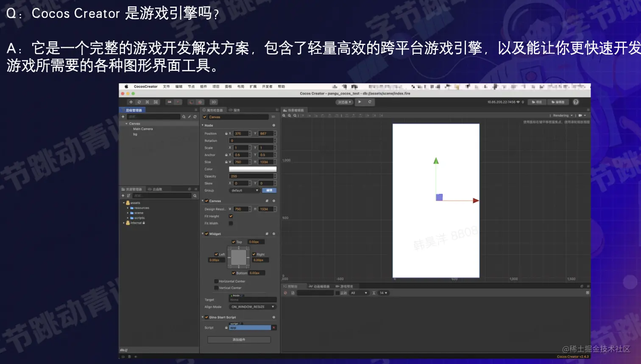Remove the script reference with red X

pyautogui.click(x=274, y=328)
